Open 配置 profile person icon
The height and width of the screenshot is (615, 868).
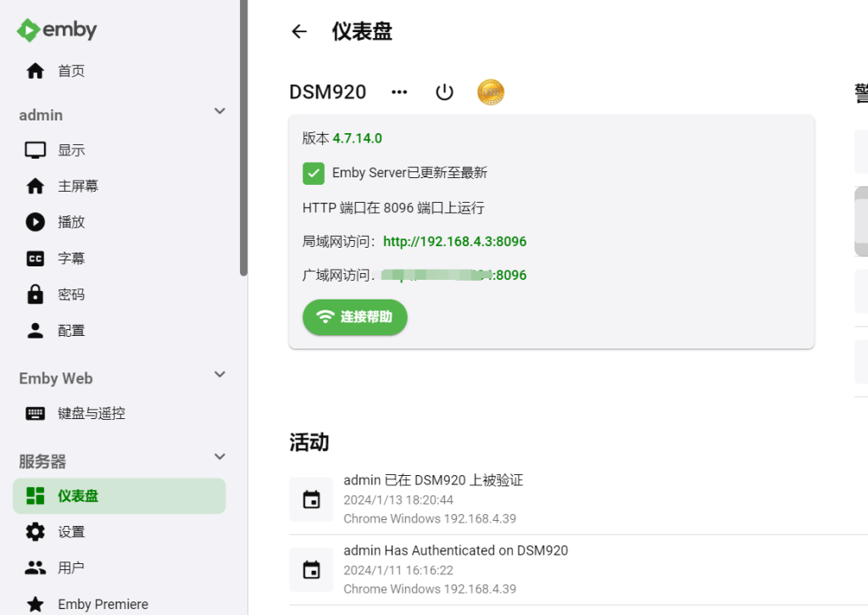pos(36,331)
